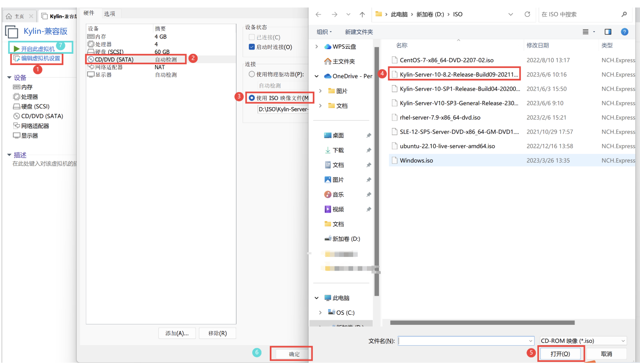Select 处理器 row in hardware list

point(161,44)
